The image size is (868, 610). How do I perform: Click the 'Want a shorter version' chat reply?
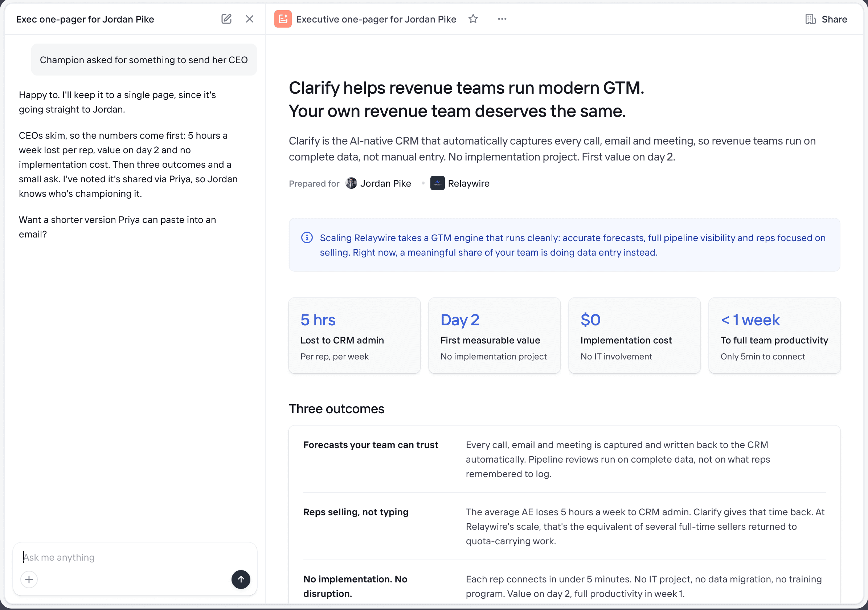[x=117, y=227]
